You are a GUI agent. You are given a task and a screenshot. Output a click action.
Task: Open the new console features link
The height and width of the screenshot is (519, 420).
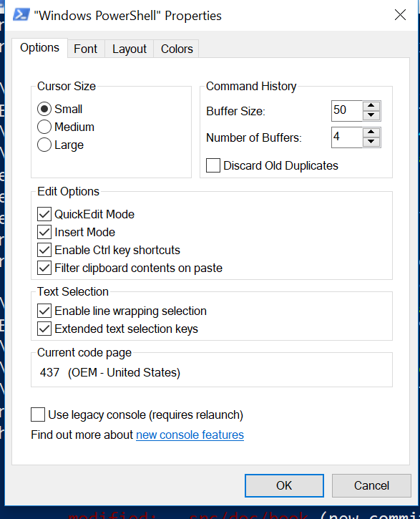(190, 435)
